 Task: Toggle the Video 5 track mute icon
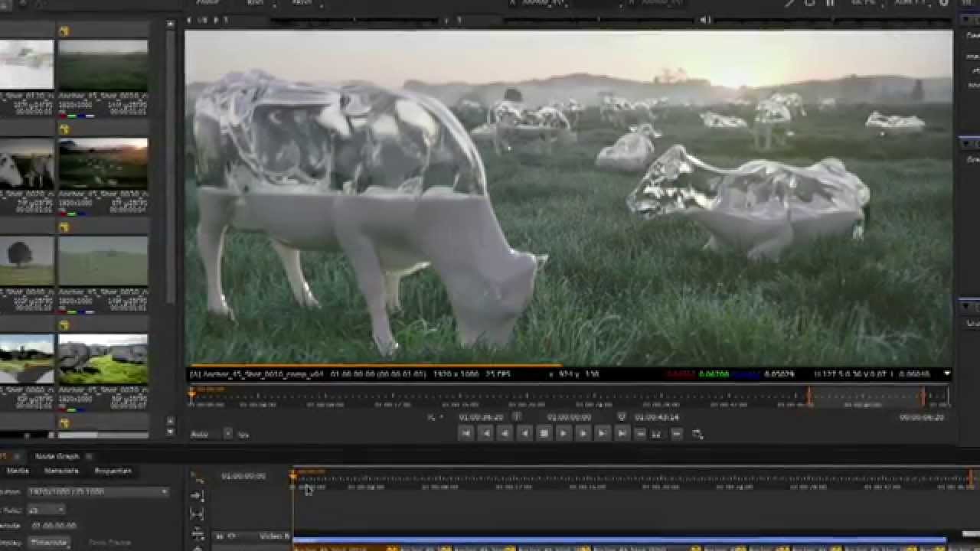[x=220, y=536]
